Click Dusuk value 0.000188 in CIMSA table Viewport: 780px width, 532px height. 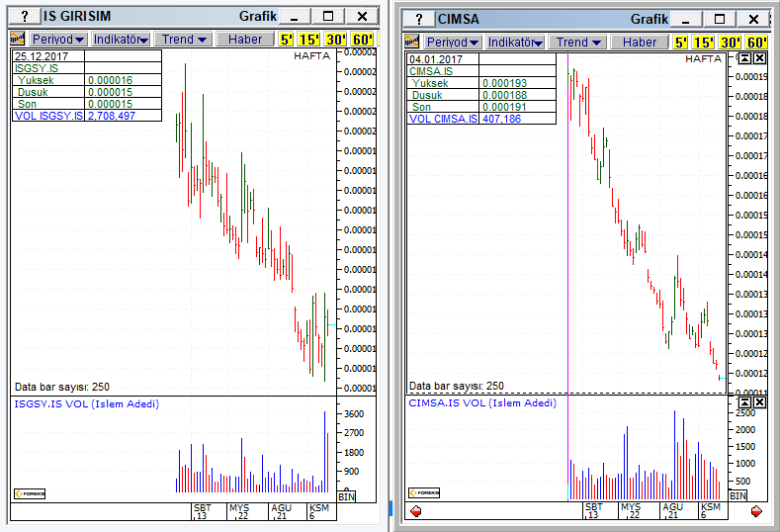(x=504, y=95)
